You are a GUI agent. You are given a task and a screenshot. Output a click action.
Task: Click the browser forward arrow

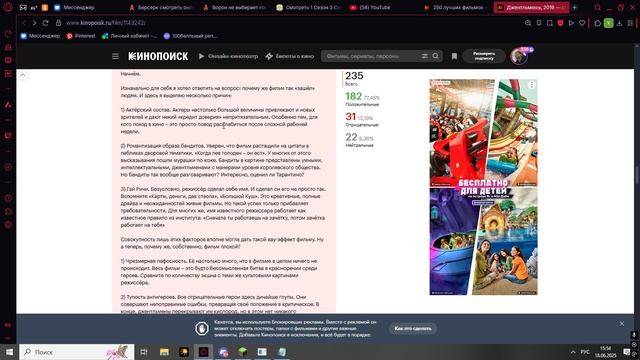[34, 23]
